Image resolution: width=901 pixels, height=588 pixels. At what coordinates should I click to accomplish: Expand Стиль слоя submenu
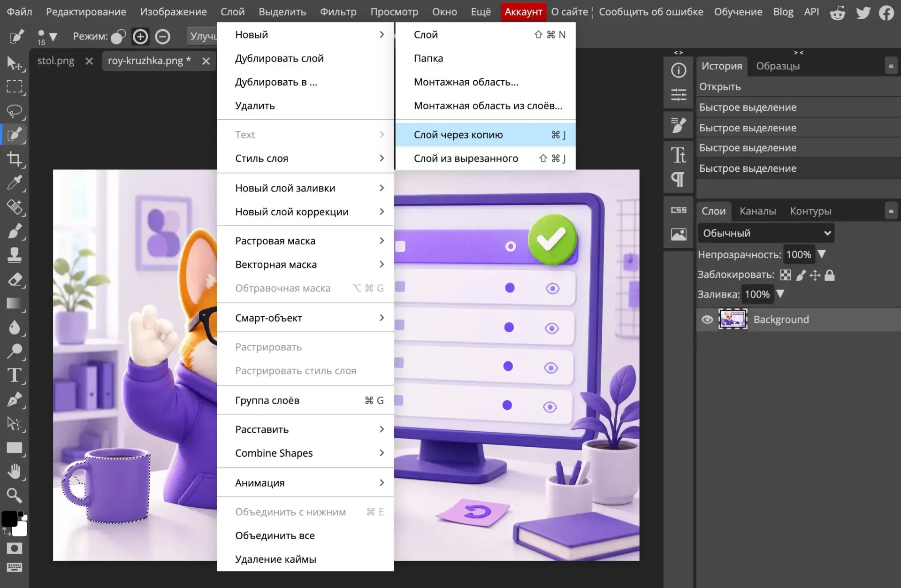pos(305,159)
